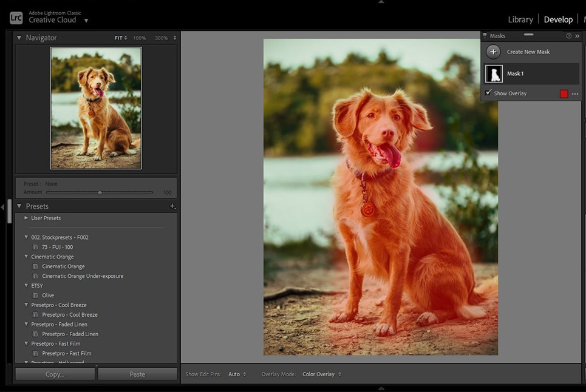Adjust the preset Amount slider handle
The width and height of the screenshot is (586, 392).
coord(100,192)
